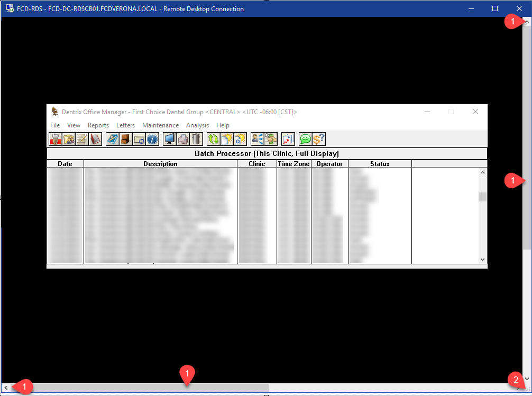Click Remote Desktop vertical scroll-up arrow

tap(527, 21)
